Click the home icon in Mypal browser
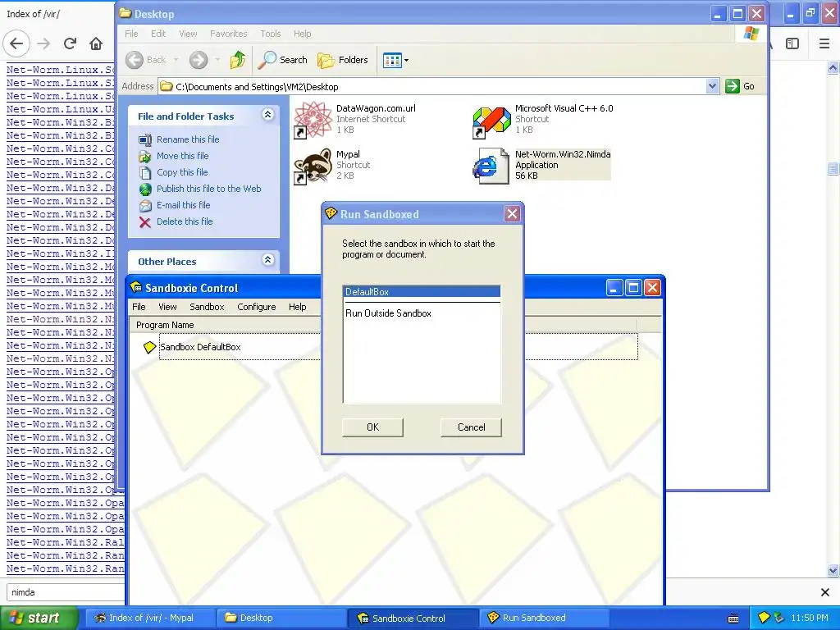Viewport: 840px width, 630px height. pyautogui.click(x=96, y=43)
